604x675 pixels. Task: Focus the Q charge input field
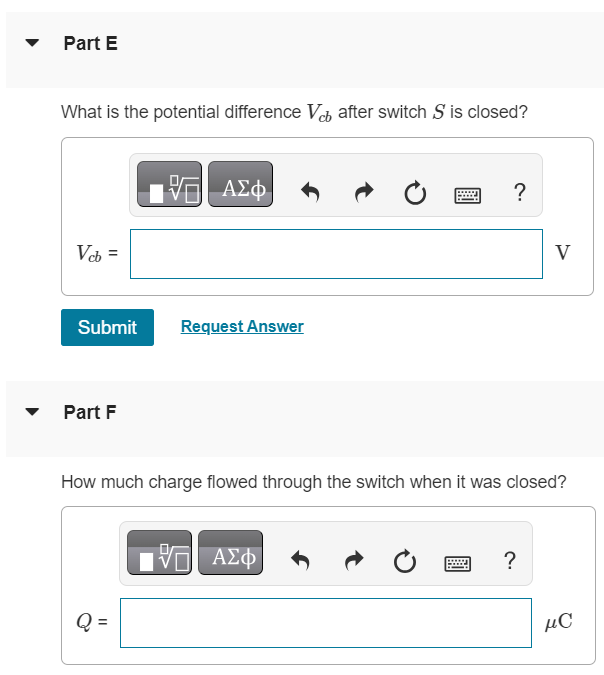pos(326,622)
